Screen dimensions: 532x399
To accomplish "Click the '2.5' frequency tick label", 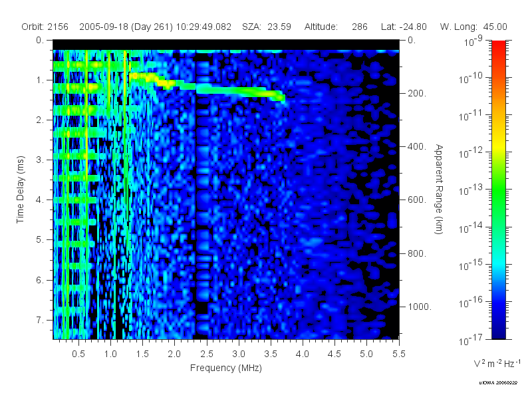I will [207, 354].
